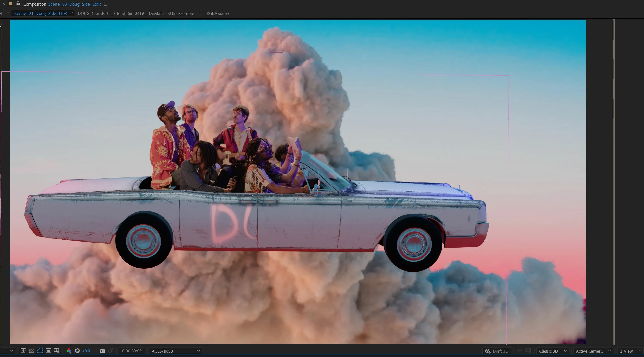Open the ACES/sRGB color space dropdown
Image resolution: width=644 pixels, height=357 pixels.
176,351
